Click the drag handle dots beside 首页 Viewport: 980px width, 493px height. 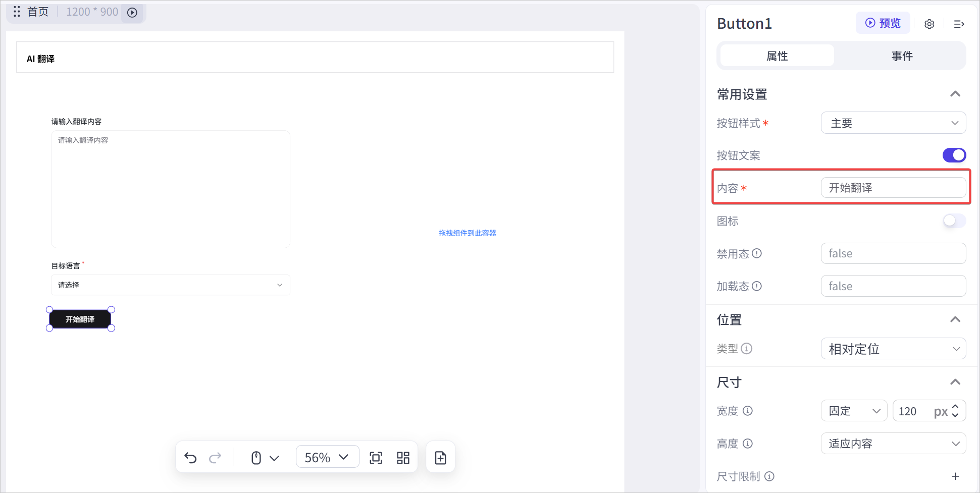17,12
